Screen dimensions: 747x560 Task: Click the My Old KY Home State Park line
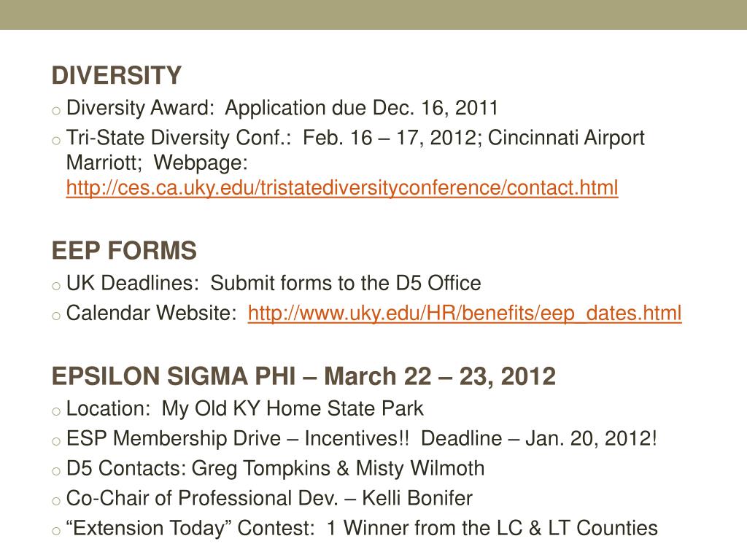[244, 408]
